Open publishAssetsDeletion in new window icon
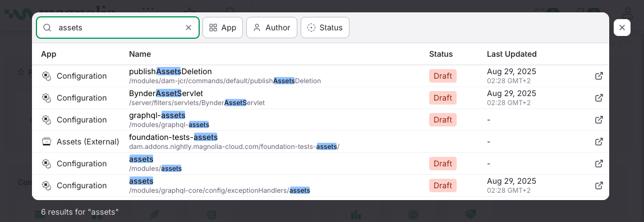This screenshot has height=222, width=644. point(599,76)
